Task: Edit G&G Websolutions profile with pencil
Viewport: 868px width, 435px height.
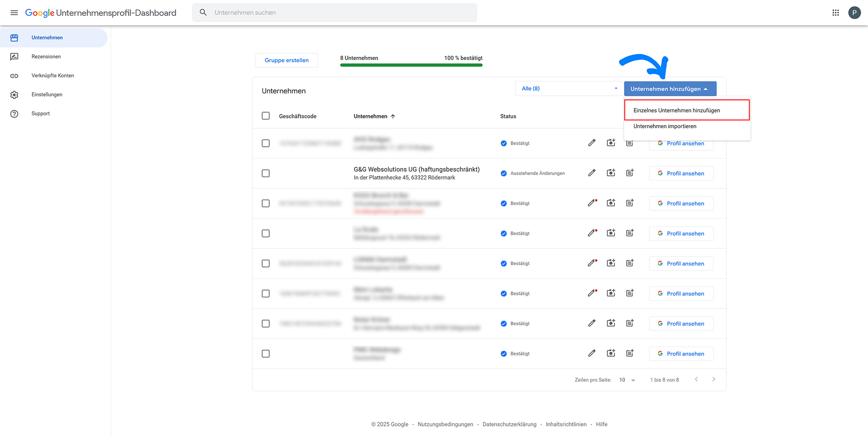Action: click(x=592, y=173)
